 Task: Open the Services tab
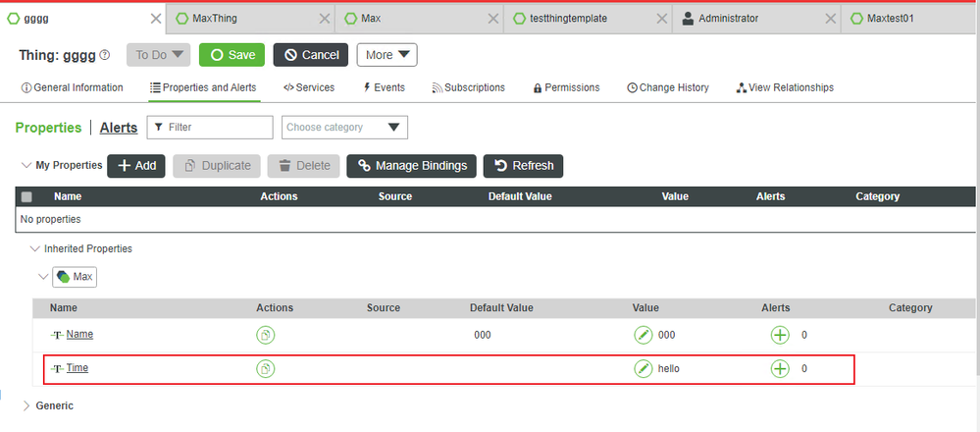click(309, 87)
